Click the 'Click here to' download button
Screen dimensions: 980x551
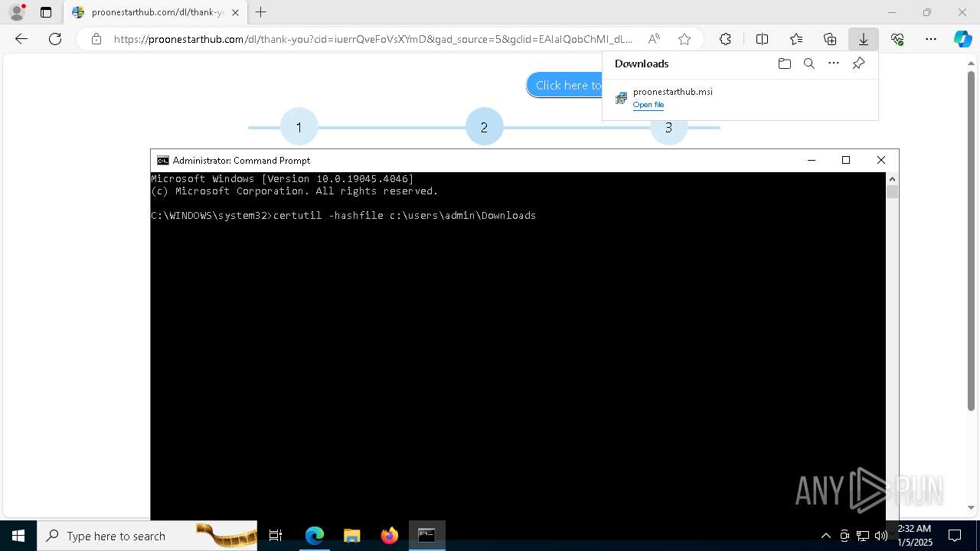pos(564,85)
